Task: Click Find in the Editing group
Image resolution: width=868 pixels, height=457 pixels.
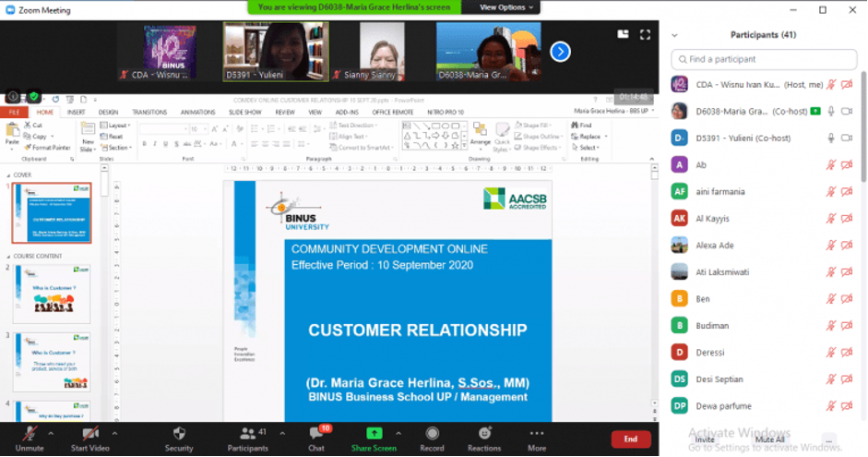Action: pos(582,126)
